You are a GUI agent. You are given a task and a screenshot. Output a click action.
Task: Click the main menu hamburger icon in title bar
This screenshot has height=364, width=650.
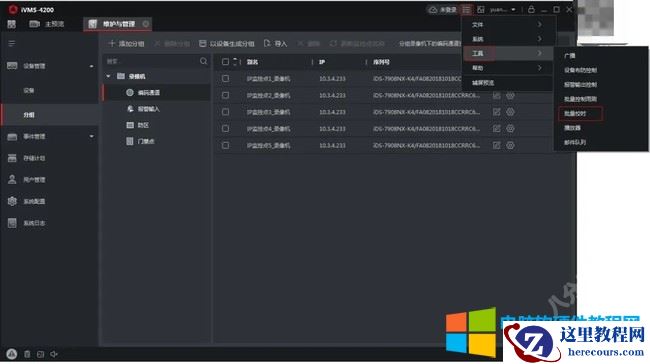pos(467,10)
